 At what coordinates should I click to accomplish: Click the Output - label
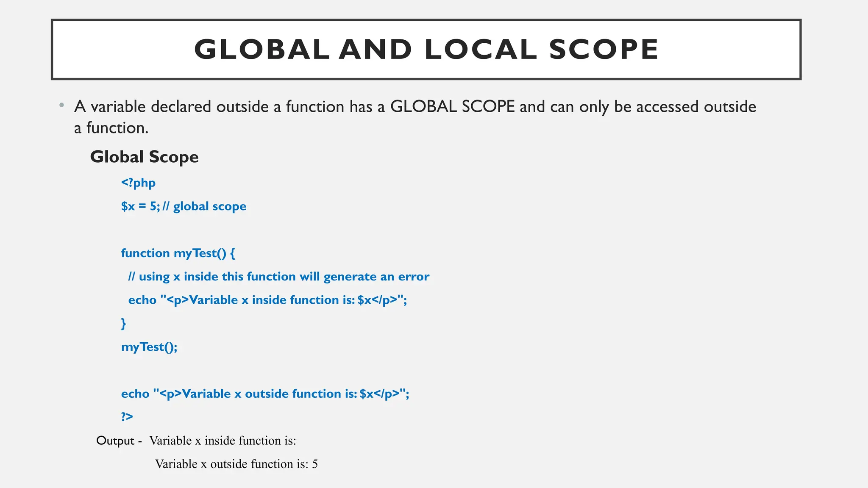pos(119,441)
